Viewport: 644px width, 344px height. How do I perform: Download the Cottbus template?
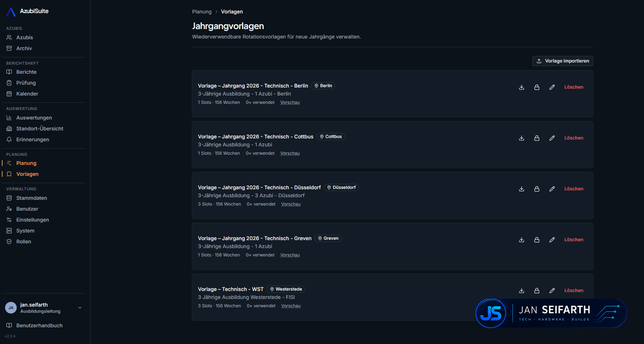[522, 138]
